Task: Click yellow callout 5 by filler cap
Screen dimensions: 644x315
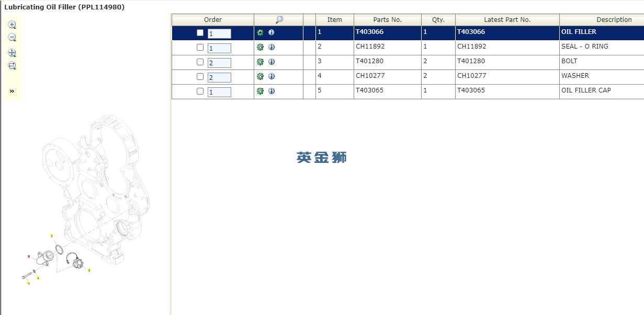Action: pos(89,270)
